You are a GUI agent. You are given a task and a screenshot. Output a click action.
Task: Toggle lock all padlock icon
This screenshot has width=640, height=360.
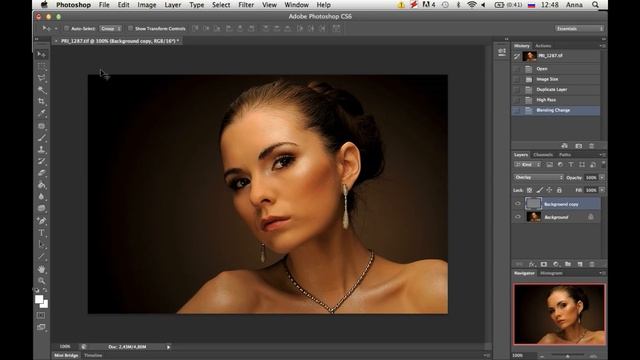point(559,190)
